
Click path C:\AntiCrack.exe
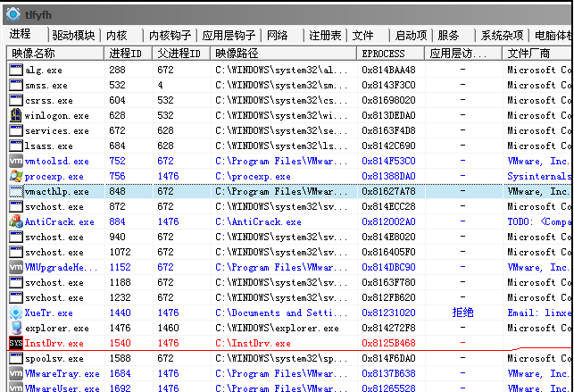(x=259, y=221)
